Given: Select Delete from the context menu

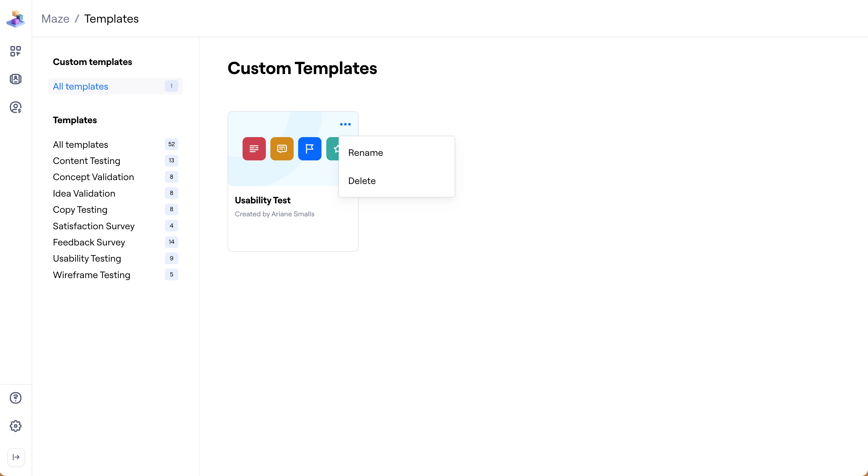Looking at the screenshot, I should pos(362,180).
